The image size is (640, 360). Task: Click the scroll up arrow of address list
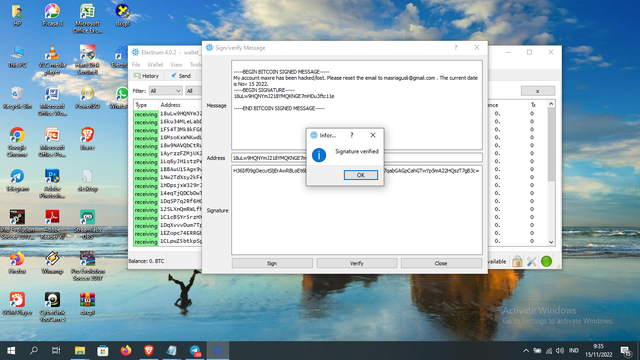click(x=551, y=104)
